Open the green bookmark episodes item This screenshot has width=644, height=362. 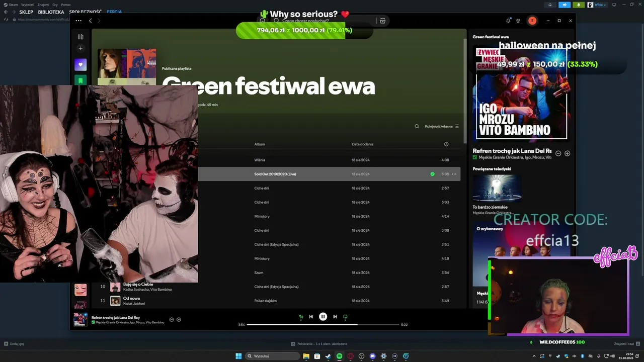click(80, 80)
